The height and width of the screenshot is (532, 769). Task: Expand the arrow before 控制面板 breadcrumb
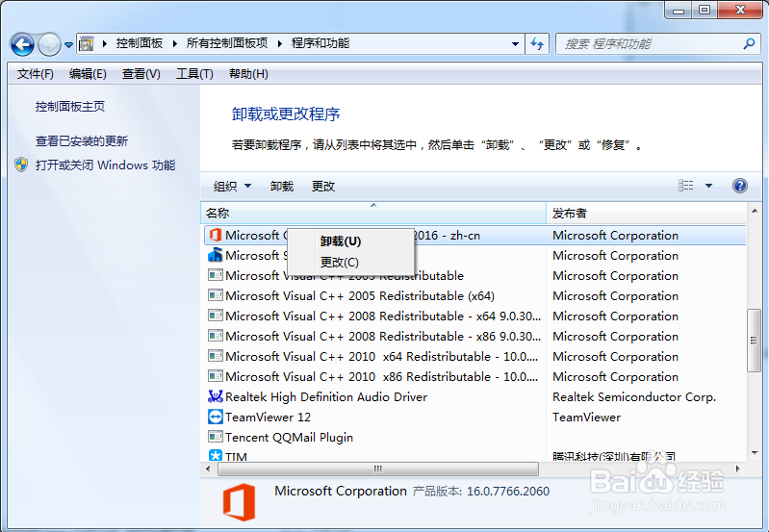click(105, 43)
